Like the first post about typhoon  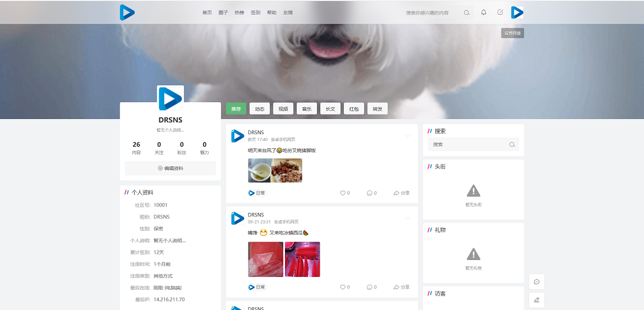344,193
